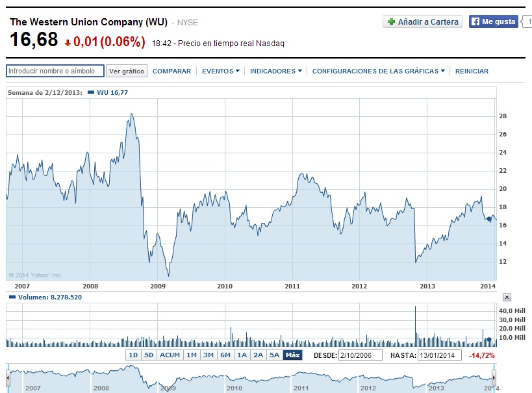Click the -14,72% change value
The width and height of the screenshot is (532, 393).
coord(482,356)
